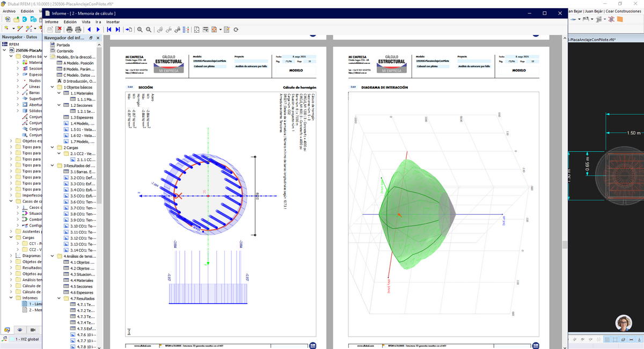This screenshot has width=644, height=349.
Task: Select 4.7.5 Esf item in report navigator
Action: coord(86,329)
